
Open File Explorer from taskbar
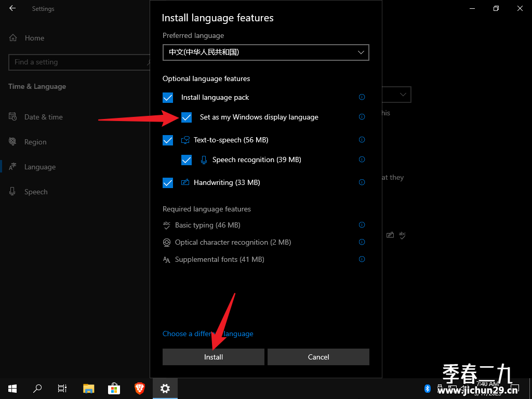click(88, 389)
